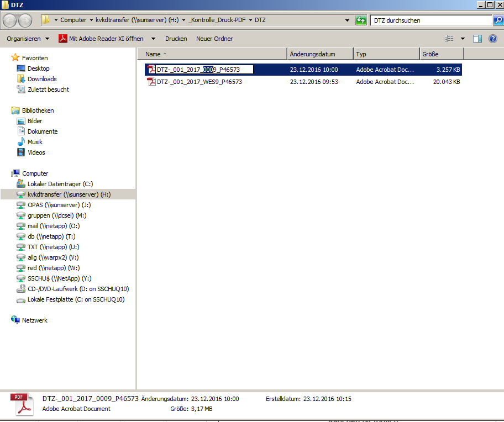
Task: Open dropdown arrow beside Adobe Reader XI öffnen
Action: (x=153, y=39)
